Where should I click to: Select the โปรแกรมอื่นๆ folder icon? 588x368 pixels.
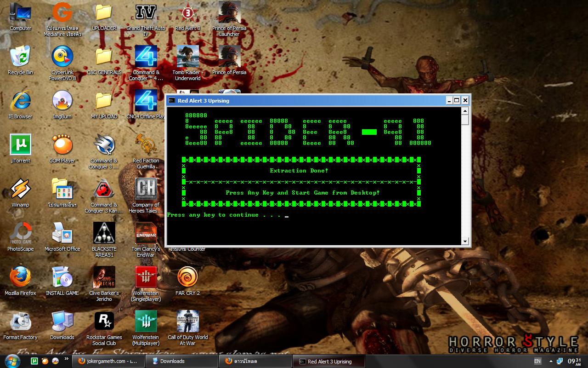(62, 193)
